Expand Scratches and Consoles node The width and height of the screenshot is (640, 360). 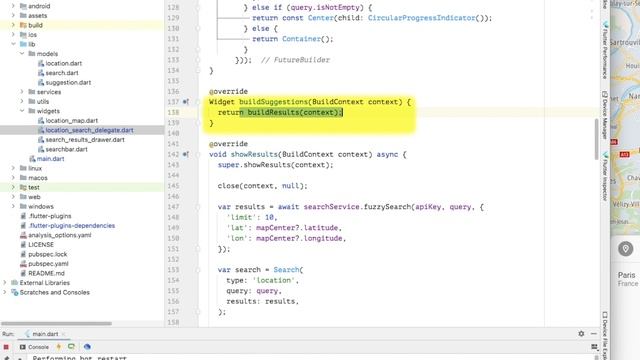click(x=4, y=292)
